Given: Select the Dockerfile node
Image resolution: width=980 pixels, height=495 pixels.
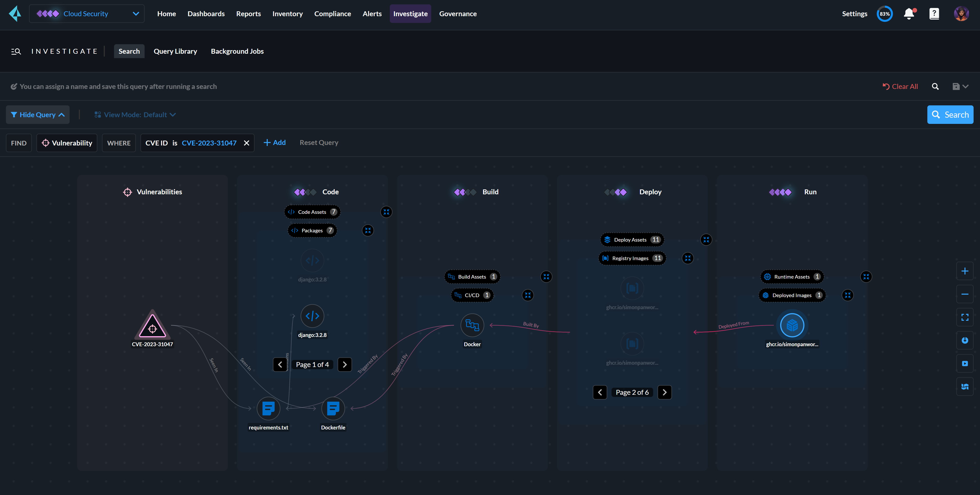Looking at the screenshot, I should click(x=333, y=409).
